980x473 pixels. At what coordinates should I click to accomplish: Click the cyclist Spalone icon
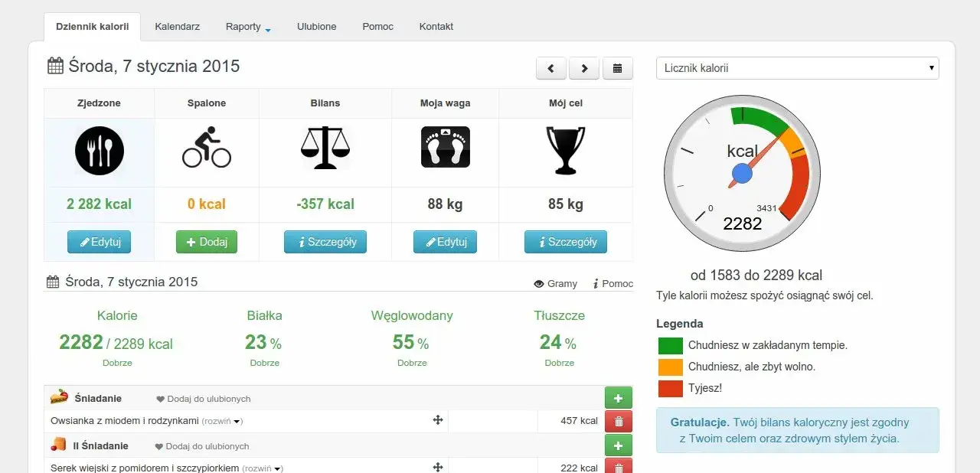tap(206, 149)
